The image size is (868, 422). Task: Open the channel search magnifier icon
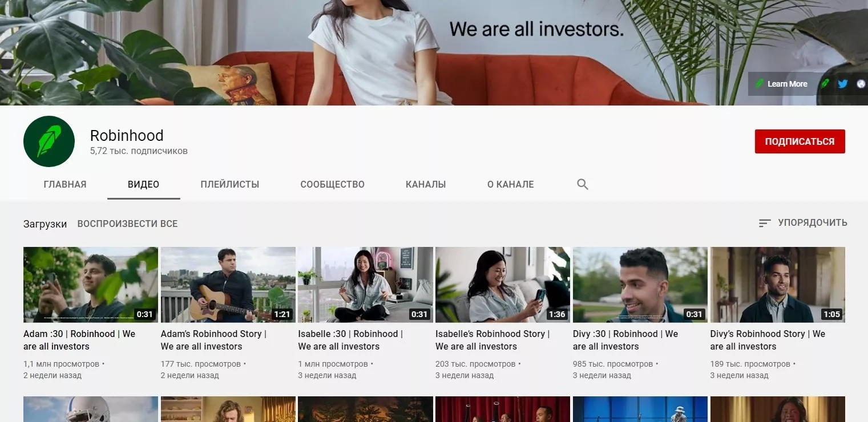coord(582,184)
